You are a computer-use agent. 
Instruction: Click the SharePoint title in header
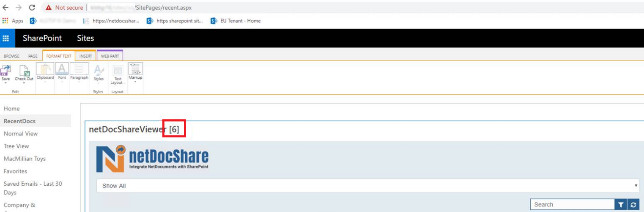pyautogui.click(x=42, y=38)
